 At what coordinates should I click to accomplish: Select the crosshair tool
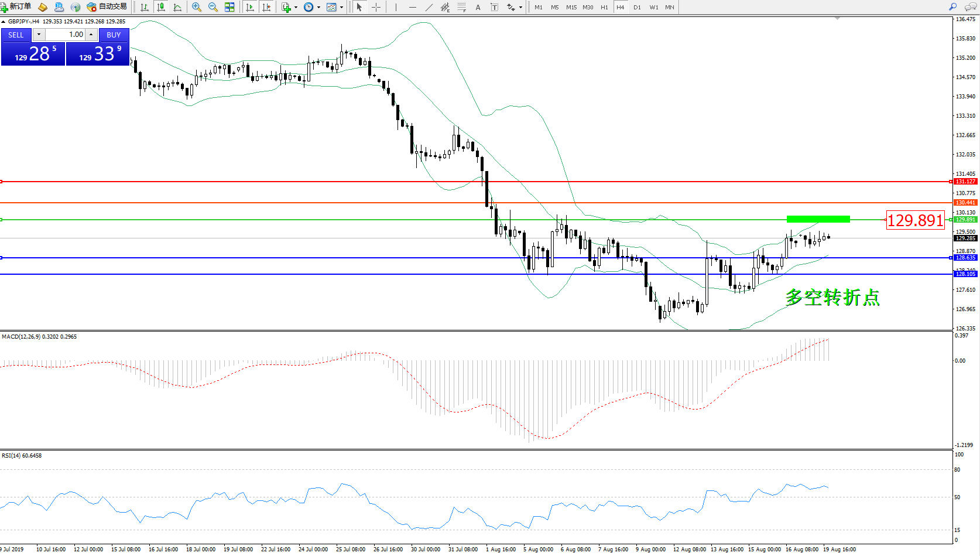376,7
